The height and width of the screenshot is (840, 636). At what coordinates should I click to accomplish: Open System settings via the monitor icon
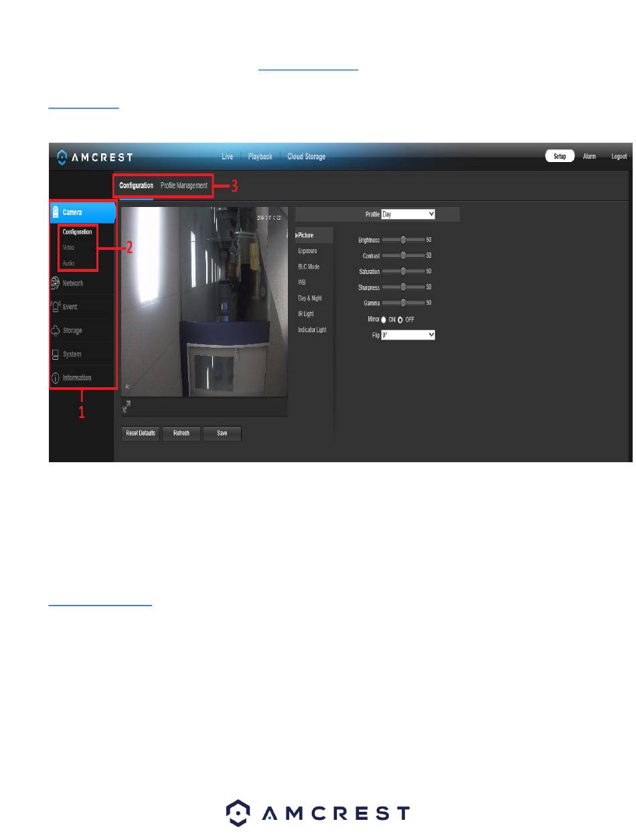click(56, 354)
